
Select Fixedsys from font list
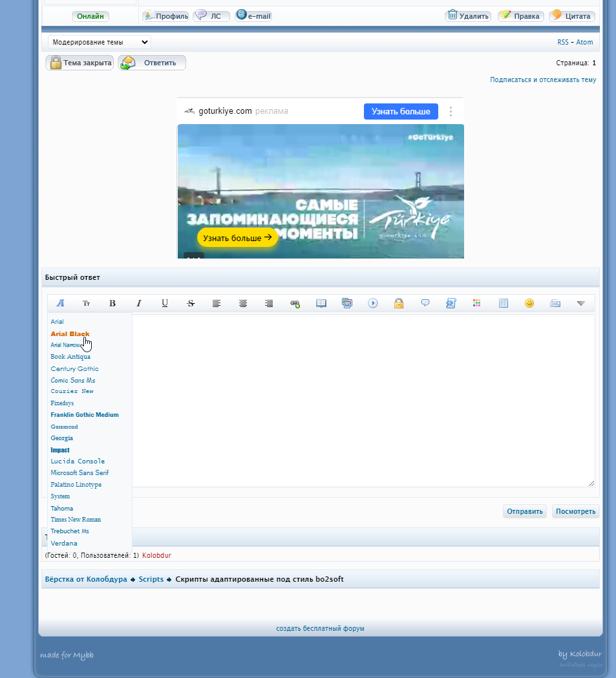tap(62, 403)
